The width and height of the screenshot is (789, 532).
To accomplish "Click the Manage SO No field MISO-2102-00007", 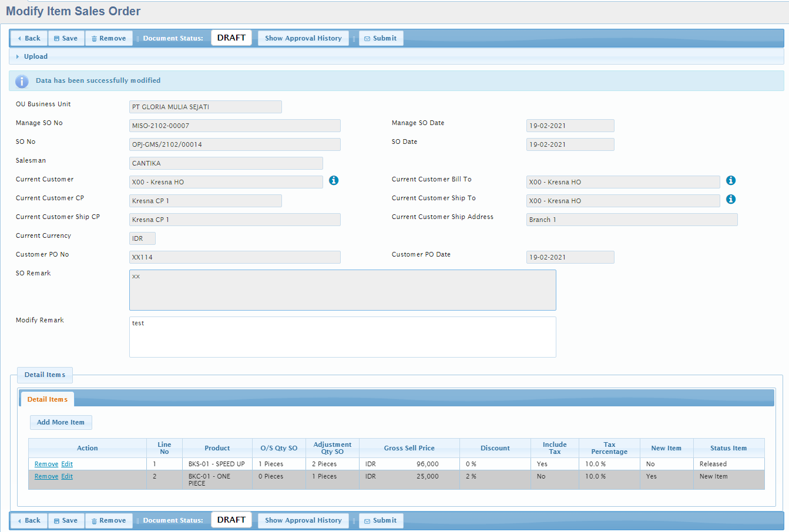I will click(234, 126).
